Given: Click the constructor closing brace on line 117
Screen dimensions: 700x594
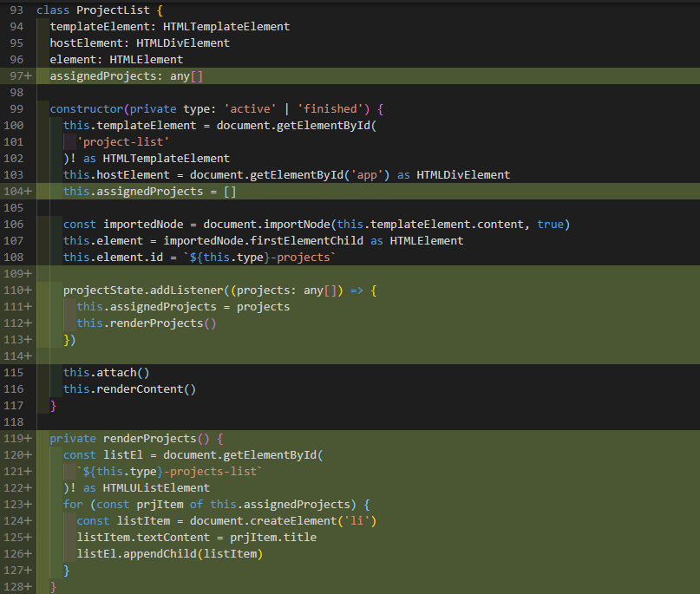Looking at the screenshot, I should tap(53, 407).
